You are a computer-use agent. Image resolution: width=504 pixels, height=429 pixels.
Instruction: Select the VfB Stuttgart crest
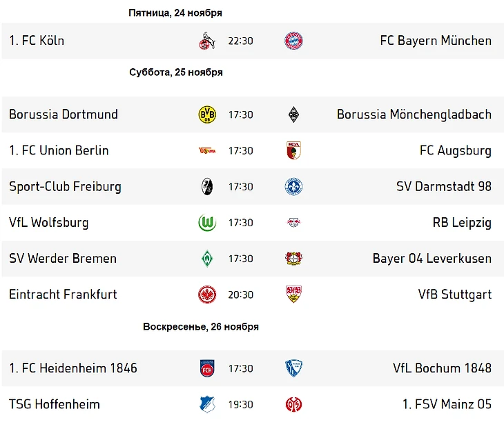[x=294, y=295]
